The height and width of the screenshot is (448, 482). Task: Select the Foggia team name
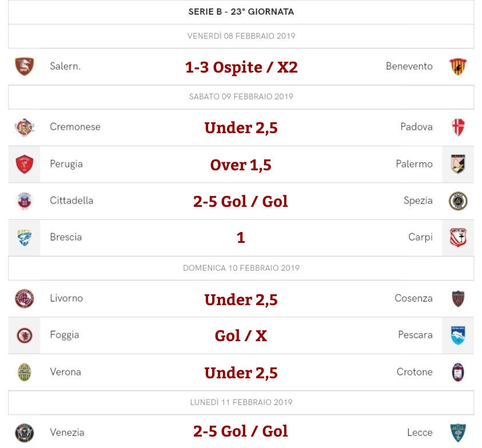pos(65,335)
